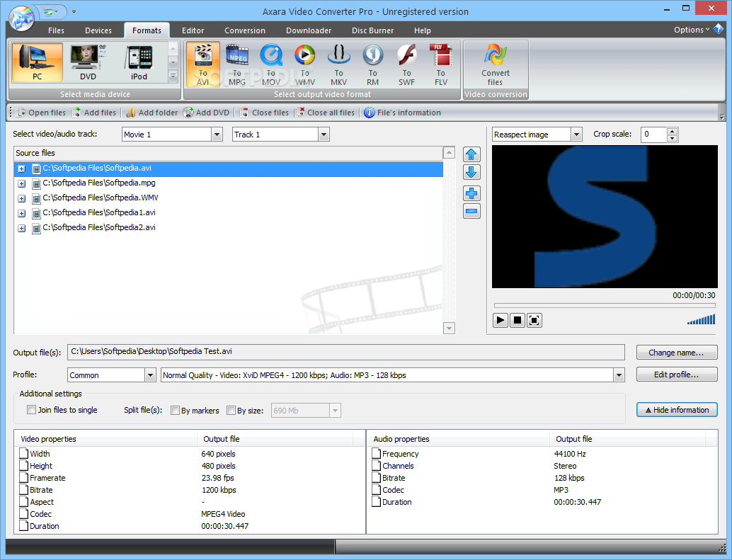Click Close all files in the toolbar
The width and height of the screenshot is (732, 560).
(325, 113)
